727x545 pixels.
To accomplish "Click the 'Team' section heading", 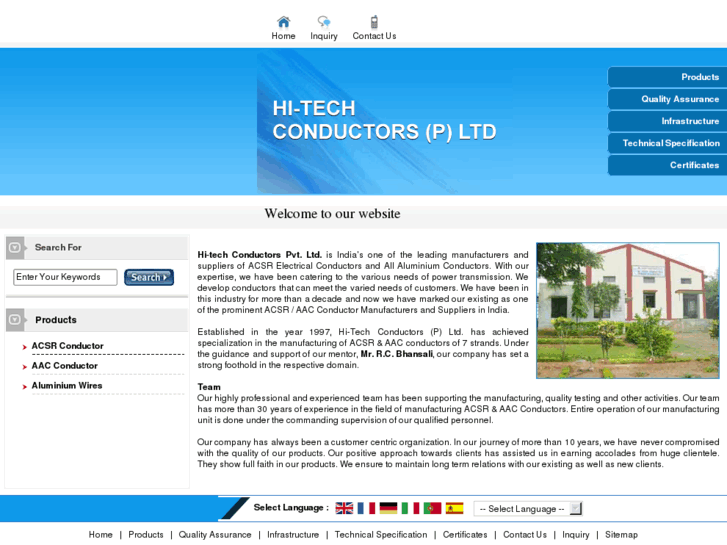I will [x=209, y=387].
